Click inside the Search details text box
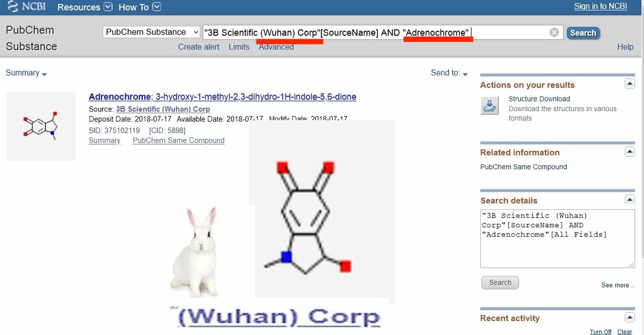Viewport: 644px width, 335px height. click(x=558, y=239)
